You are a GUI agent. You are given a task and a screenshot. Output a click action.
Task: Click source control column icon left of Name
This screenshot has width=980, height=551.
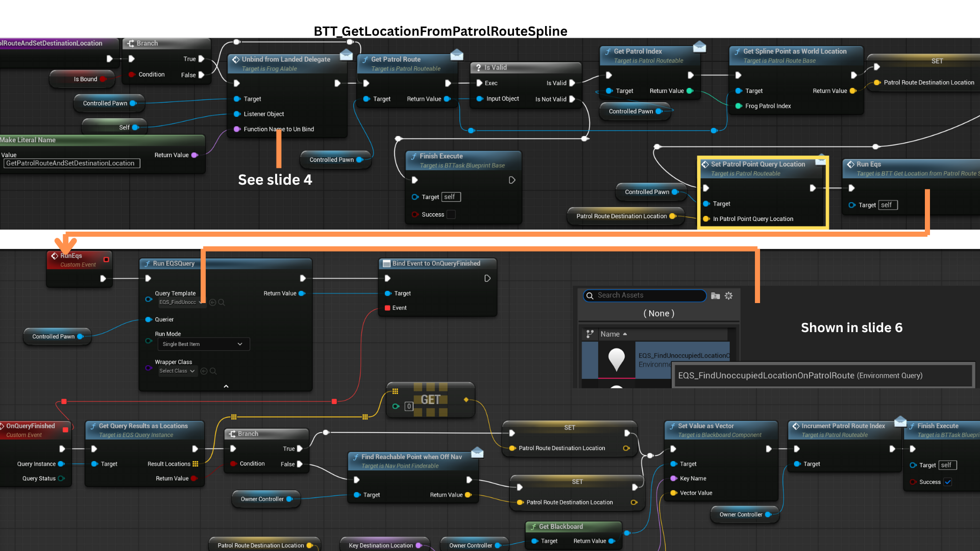tap(590, 334)
